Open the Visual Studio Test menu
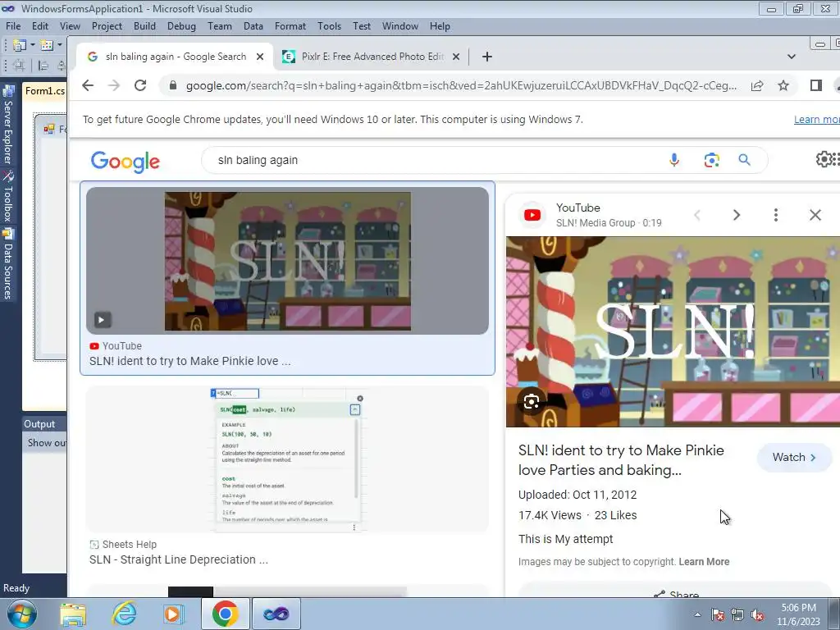840x630 pixels. (x=362, y=26)
